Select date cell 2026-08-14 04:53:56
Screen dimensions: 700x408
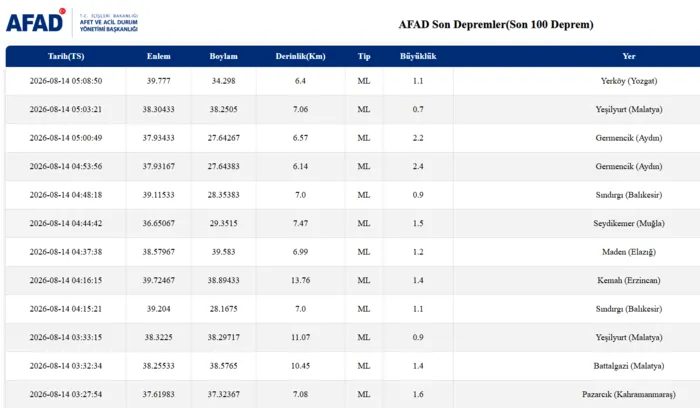click(66, 167)
